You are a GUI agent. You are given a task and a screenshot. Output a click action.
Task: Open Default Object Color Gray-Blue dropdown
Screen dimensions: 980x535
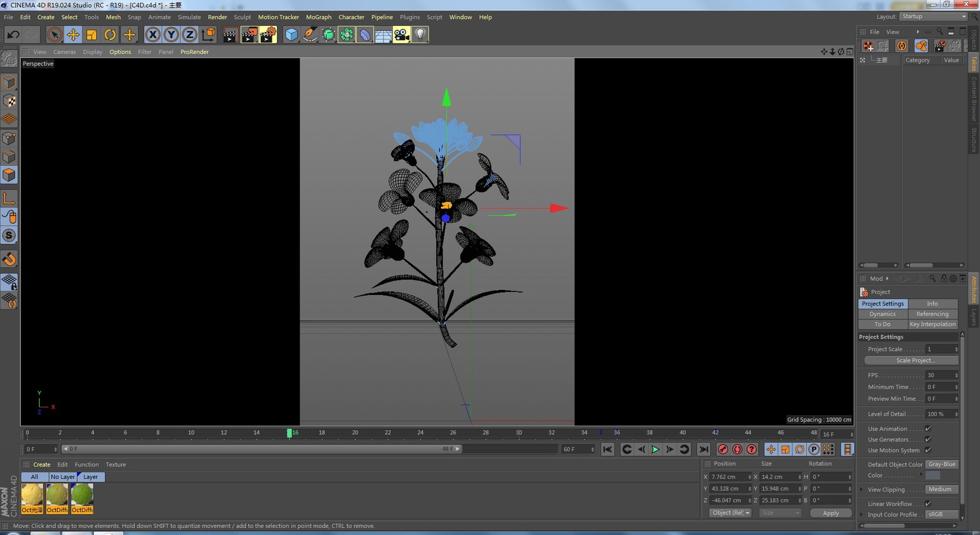pos(942,465)
